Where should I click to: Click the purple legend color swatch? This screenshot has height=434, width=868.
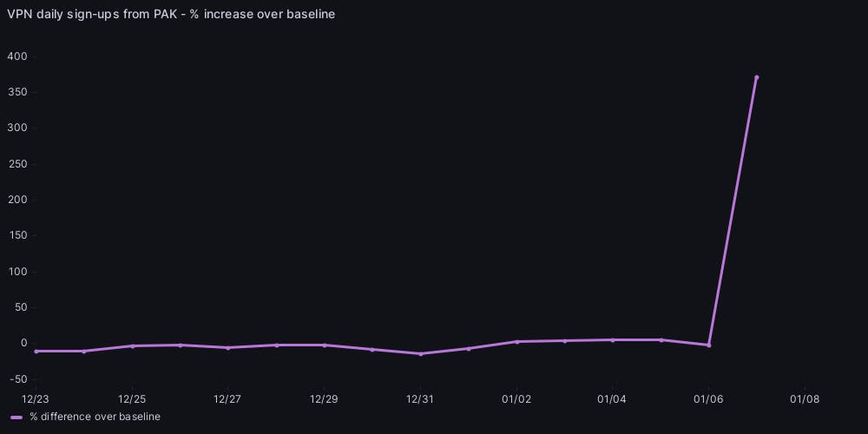click(16, 418)
